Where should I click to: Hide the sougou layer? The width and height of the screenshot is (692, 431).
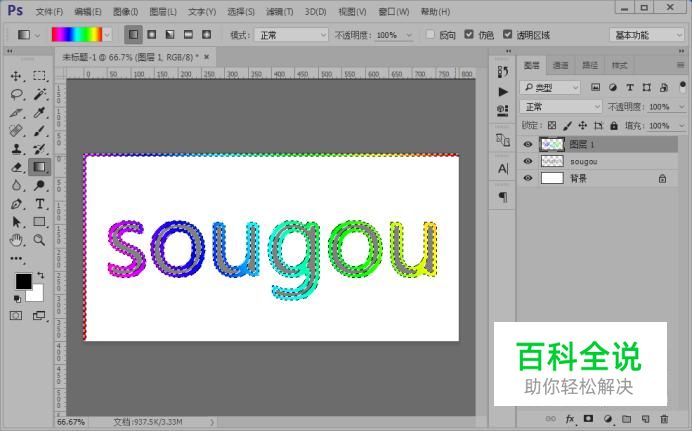click(x=528, y=161)
